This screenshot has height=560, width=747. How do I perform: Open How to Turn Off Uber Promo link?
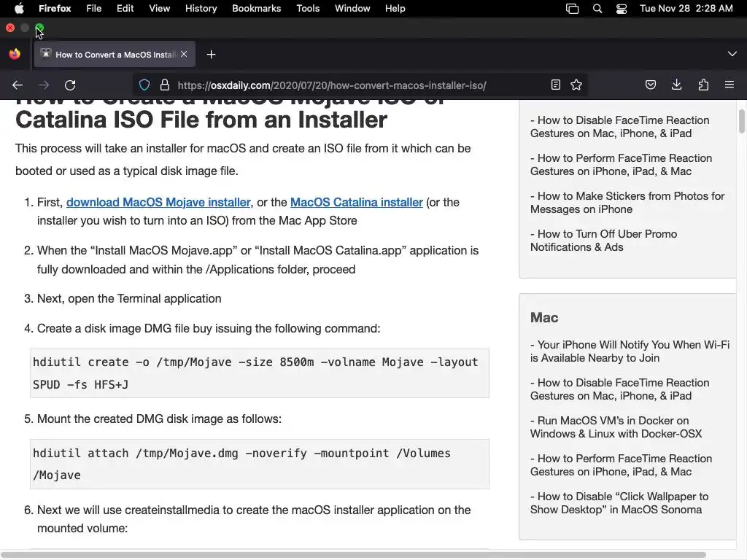click(603, 241)
